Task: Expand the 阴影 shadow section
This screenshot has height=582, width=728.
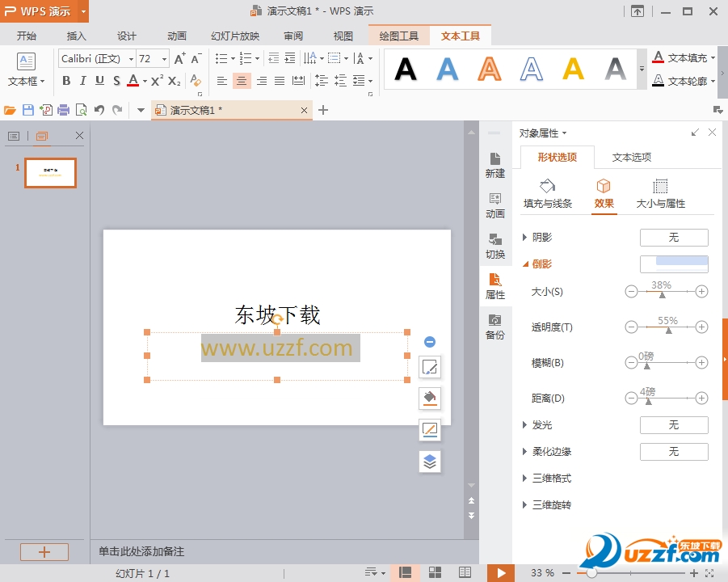Action: [x=525, y=237]
